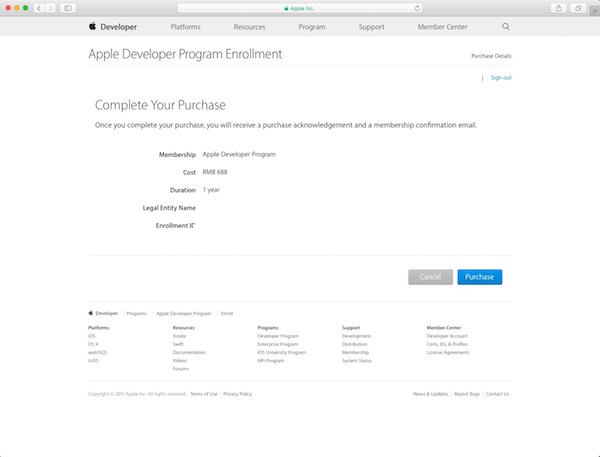Click the Safari back arrow button
This screenshot has width=600, height=457.
click(x=40, y=7)
